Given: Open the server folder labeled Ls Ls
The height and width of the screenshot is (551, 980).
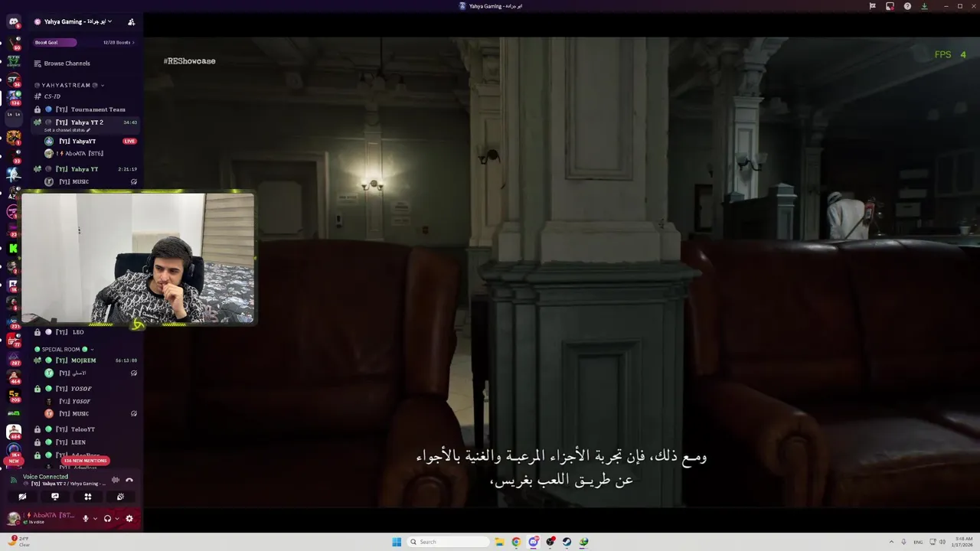Looking at the screenshot, I should click(14, 117).
